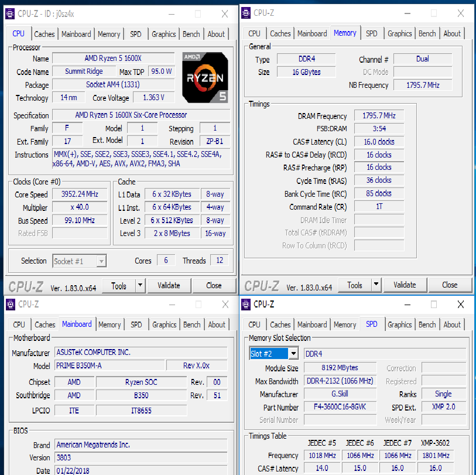Click the Core Speed value 3952.24 MHz

[x=80, y=194]
